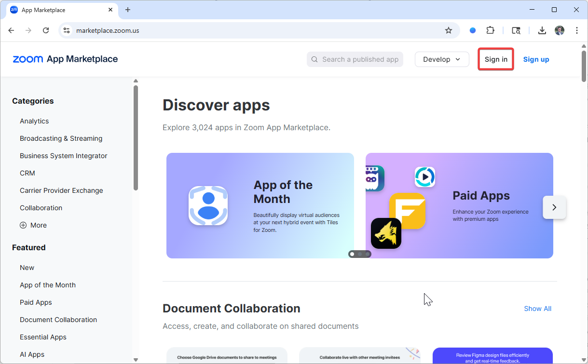Viewport: 588px width, 364px height.
Task: Select the first carousel dot
Action: click(x=352, y=254)
